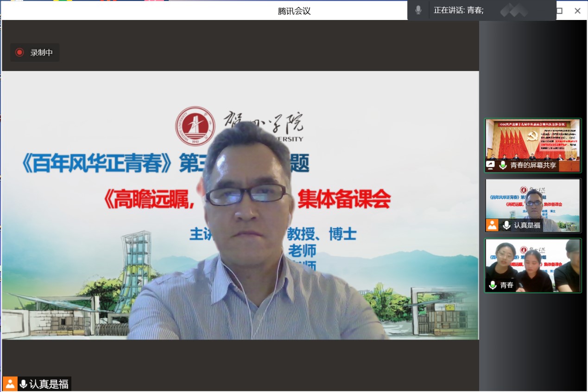Click the red recording indicator dot
The width and height of the screenshot is (588, 392).
click(19, 52)
